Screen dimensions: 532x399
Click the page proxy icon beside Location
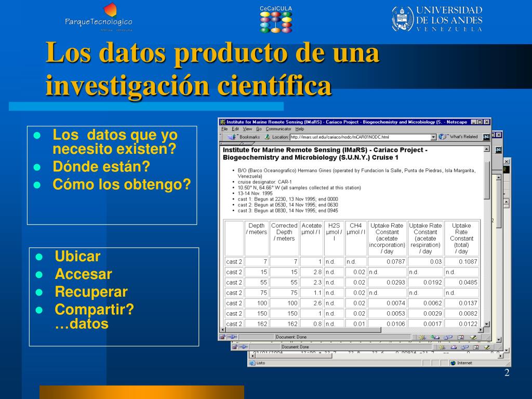click(268, 137)
